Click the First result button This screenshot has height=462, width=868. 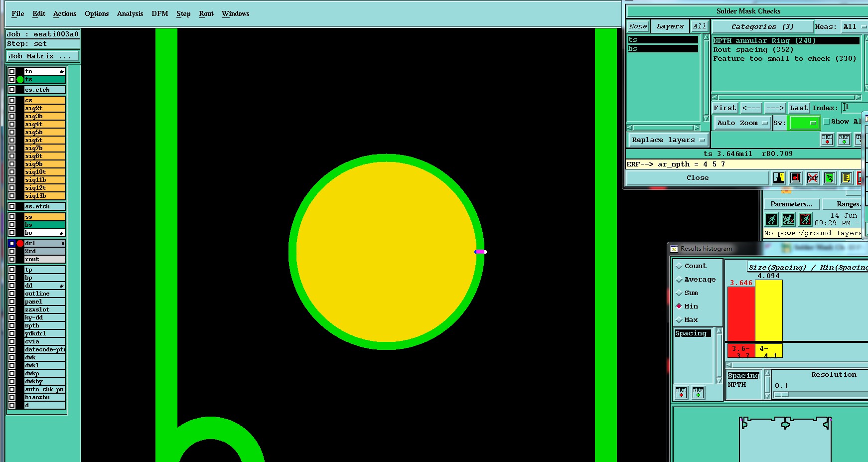pos(724,108)
